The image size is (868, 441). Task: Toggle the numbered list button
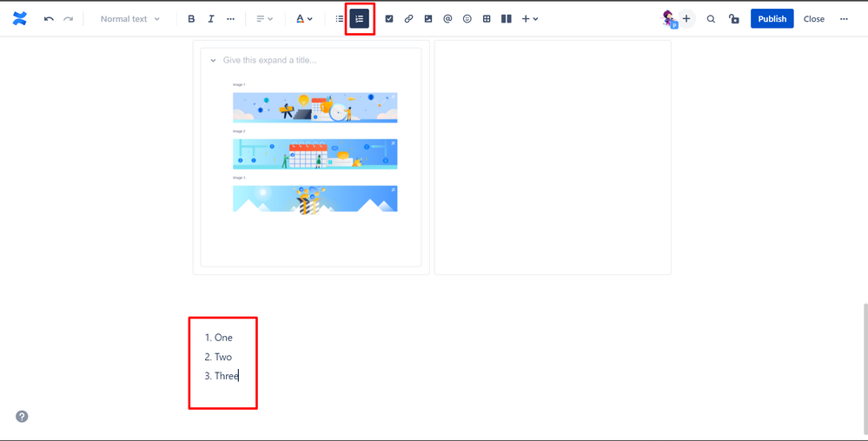tap(359, 19)
